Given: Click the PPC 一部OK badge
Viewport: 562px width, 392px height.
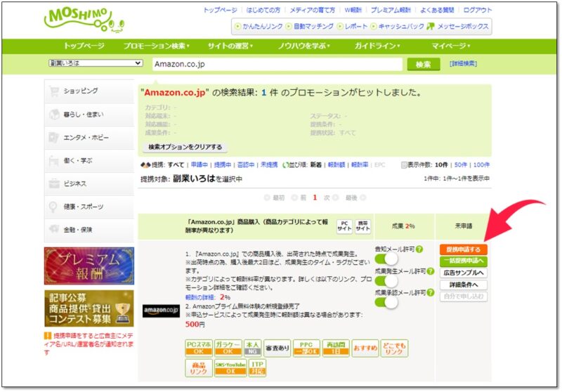Looking at the screenshot, I should point(306,348).
